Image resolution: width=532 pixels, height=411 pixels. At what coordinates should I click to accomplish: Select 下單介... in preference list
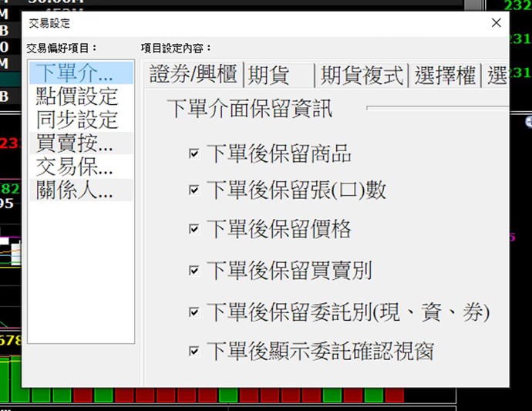(81, 72)
